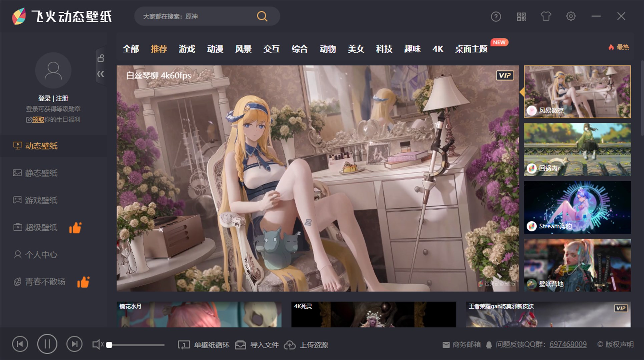This screenshot has height=360, width=644.
Task: Collapse sidebar with double chevron
Action: pos(101,74)
